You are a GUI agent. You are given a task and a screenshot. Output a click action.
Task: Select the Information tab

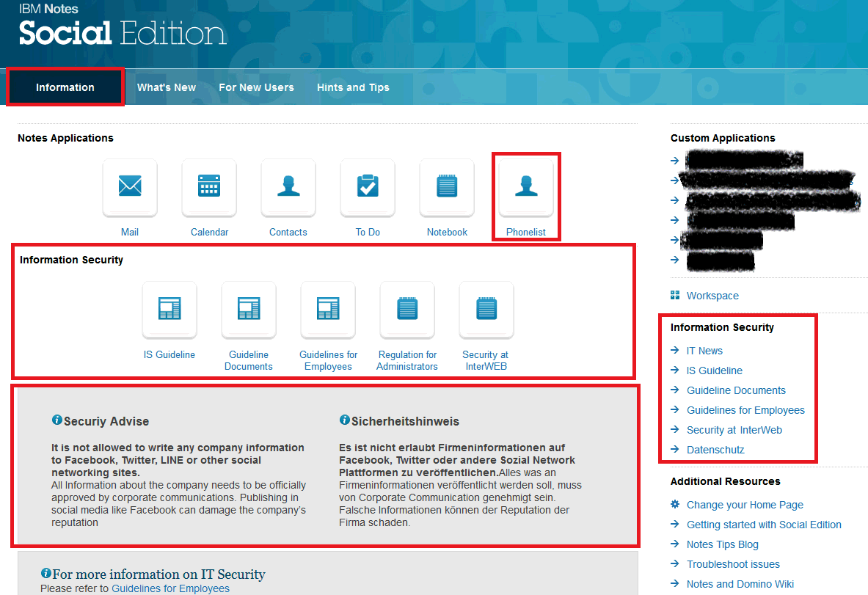(65, 87)
